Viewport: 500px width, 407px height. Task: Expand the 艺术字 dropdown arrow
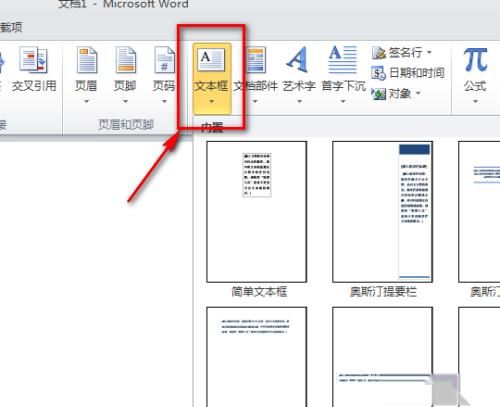click(x=299, y=101)
